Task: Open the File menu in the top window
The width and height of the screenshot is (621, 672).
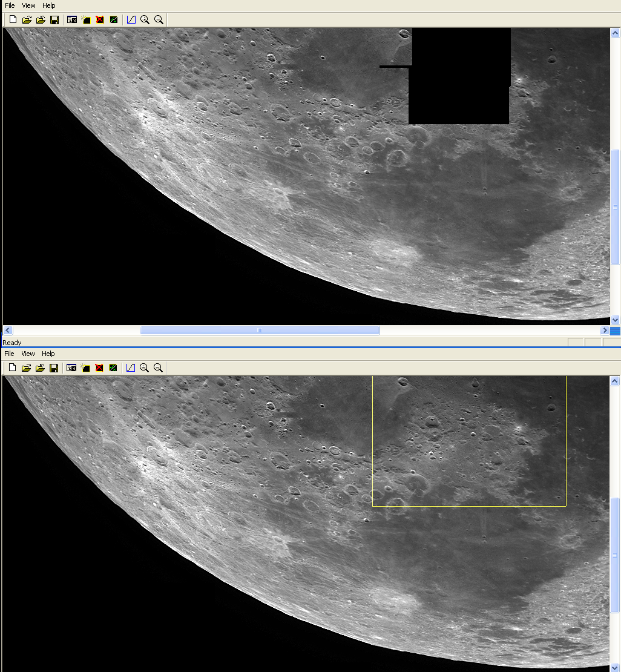Action: [x=10, y=5]
